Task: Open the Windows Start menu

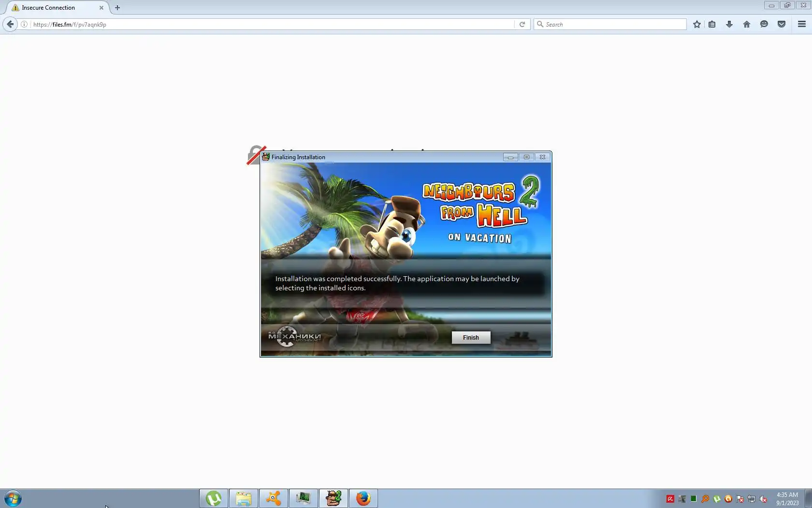Action: point(13,498)
